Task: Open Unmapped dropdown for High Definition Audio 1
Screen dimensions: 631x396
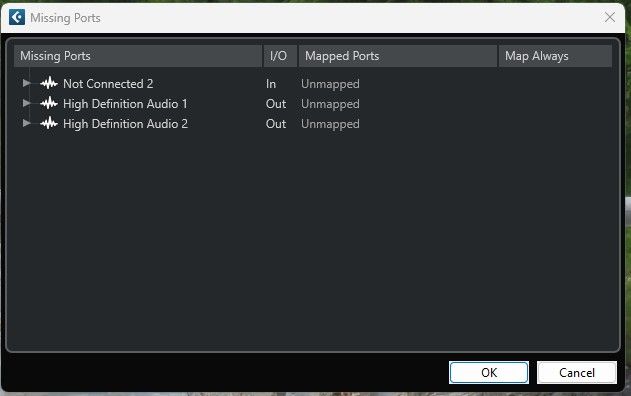Action: point(330,104)
